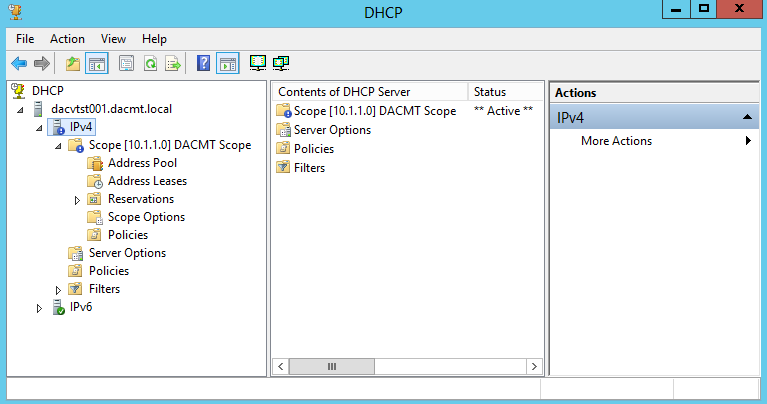This screenshot has width=767, height=404.
Task: Click the double monitor toolbar icon
Action: tap(281, 63)
